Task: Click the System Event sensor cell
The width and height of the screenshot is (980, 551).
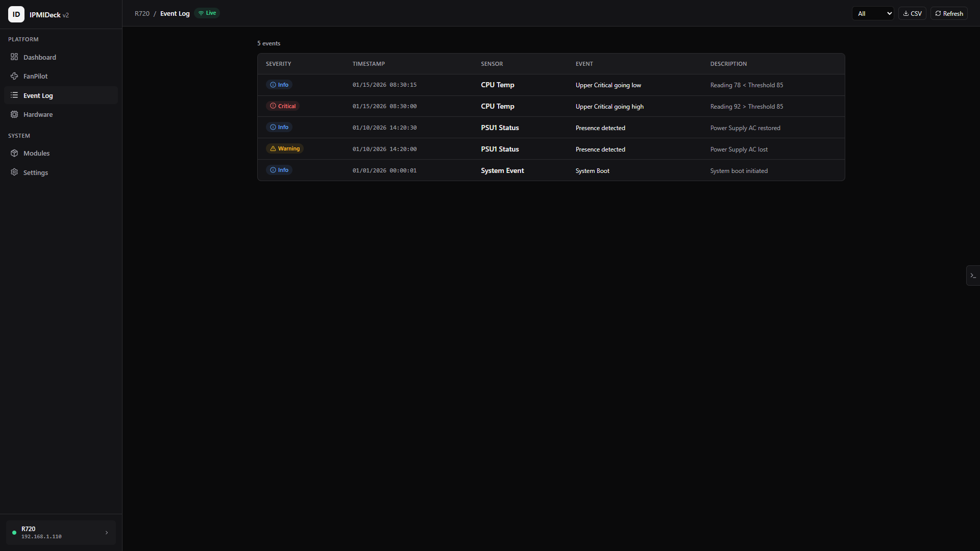Action: (x=502, y=171)
